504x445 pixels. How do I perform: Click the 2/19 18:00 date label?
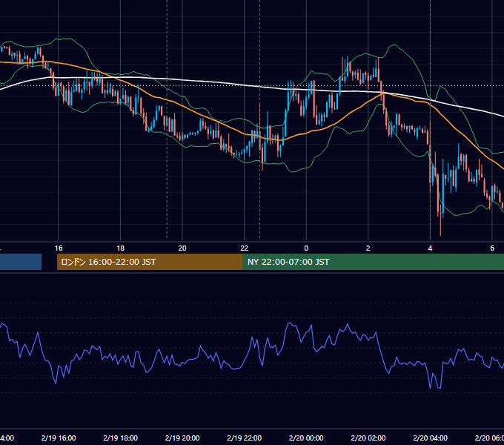121,438
